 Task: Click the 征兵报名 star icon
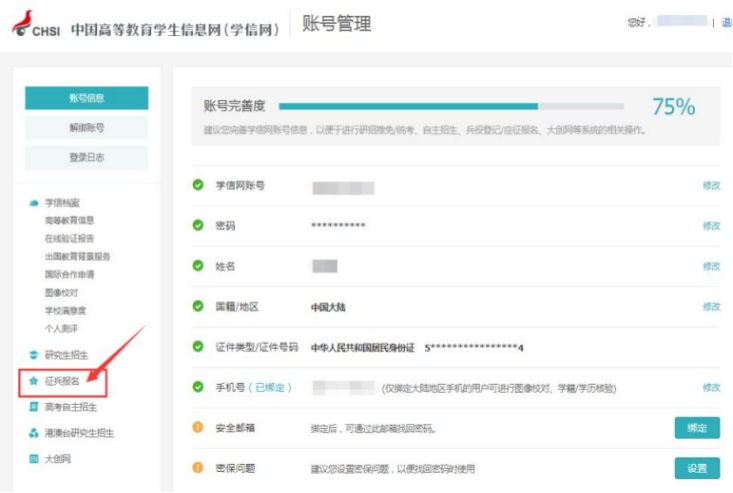(34, 381)
